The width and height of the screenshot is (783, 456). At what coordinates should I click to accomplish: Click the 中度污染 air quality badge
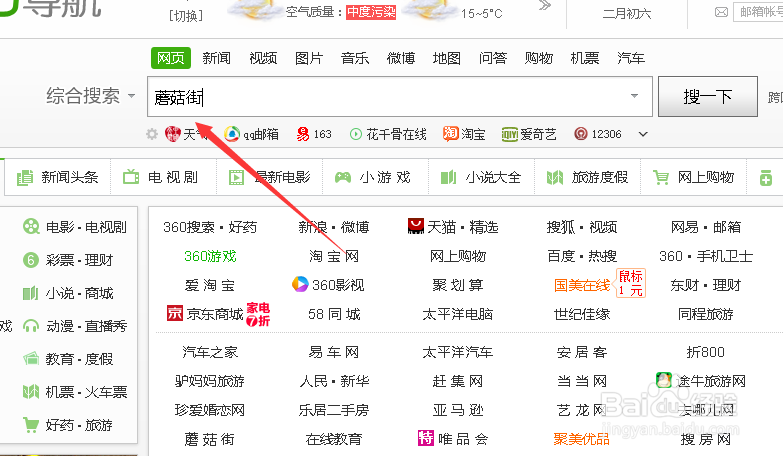[371, 11]
